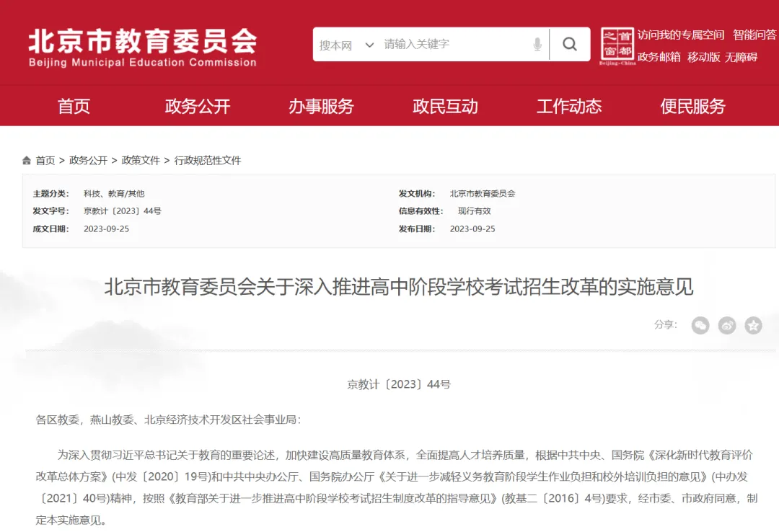Open the 办事服务 menu item
Image resolution: width=779 pixels, height=532 pixels.
pos(321,106)
